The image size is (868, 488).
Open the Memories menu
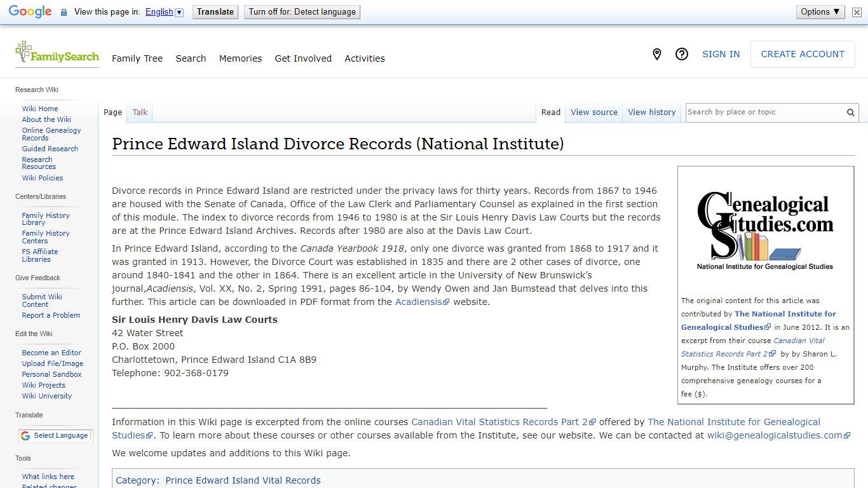point(240,58)
